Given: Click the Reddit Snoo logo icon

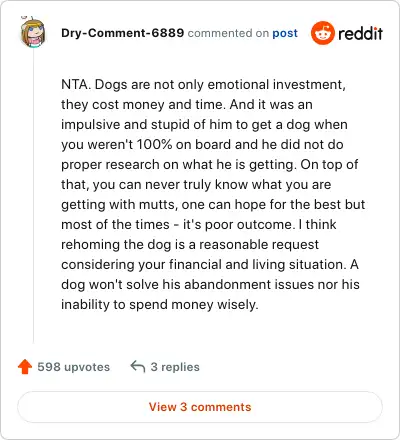Looking at the screenshot, I should coord(322,33).
